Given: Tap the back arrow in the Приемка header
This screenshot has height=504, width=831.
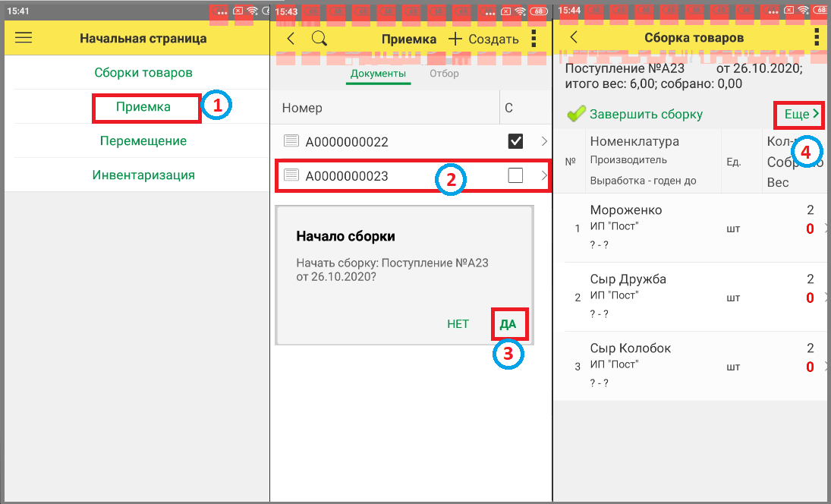Looking at the screenshot, I should 291,38.
